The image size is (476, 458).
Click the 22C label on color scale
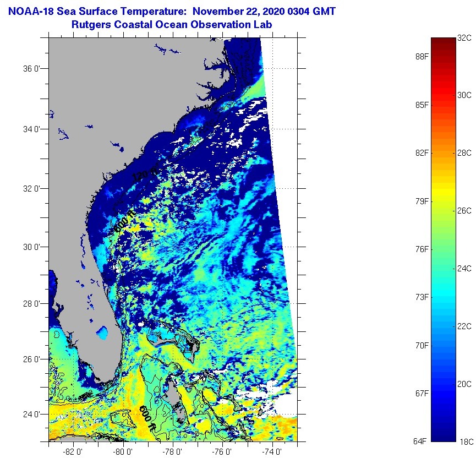click(x=464, y=326)
